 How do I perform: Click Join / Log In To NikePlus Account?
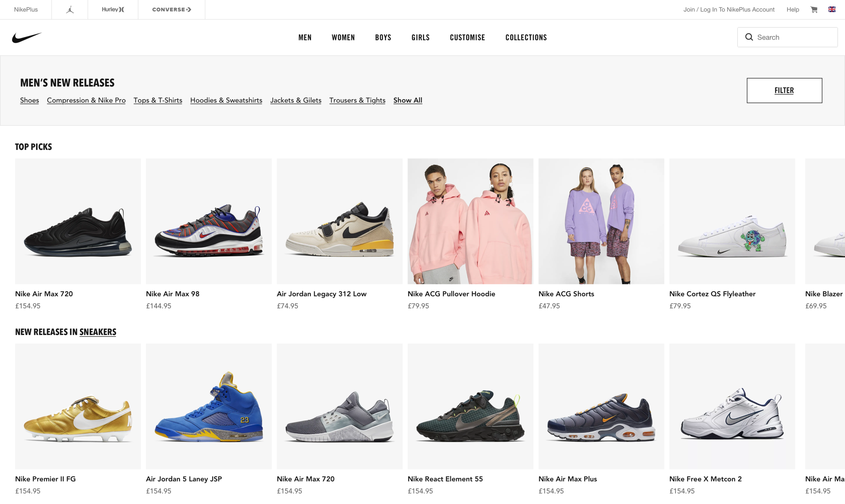click(729, 9)
